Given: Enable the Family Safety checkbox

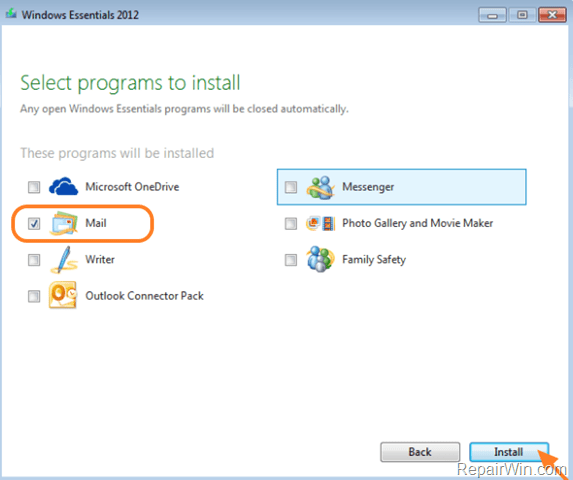Looking at the screenshot, I should pos(291,260).
